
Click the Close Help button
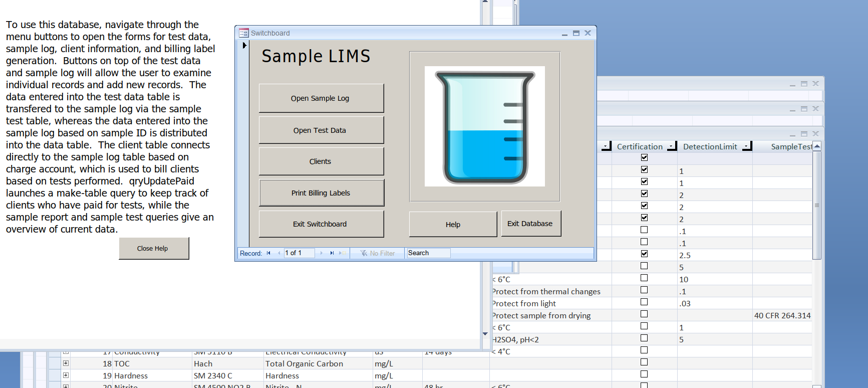[154, 249]
